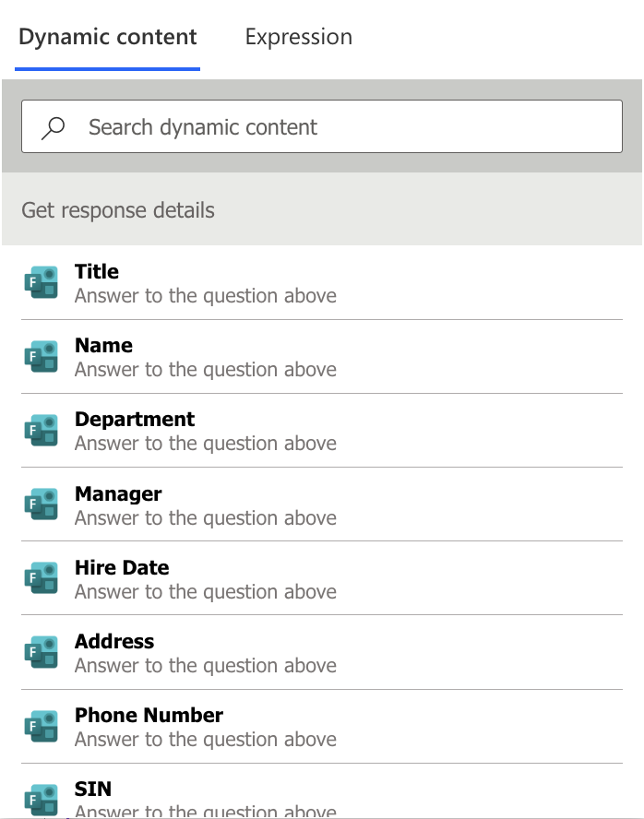Insert the Name dynamic content
The image size is (644, 819).
pos(322,357)
